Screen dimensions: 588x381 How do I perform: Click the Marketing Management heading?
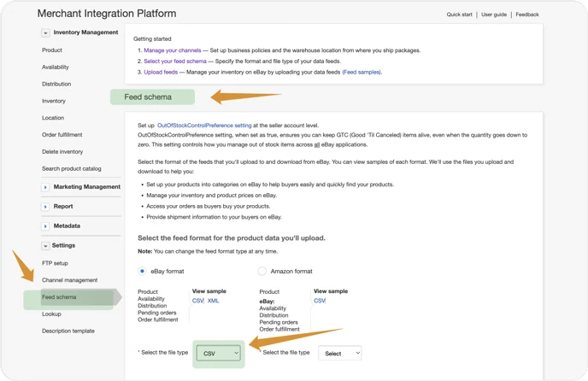pos(87,187)
